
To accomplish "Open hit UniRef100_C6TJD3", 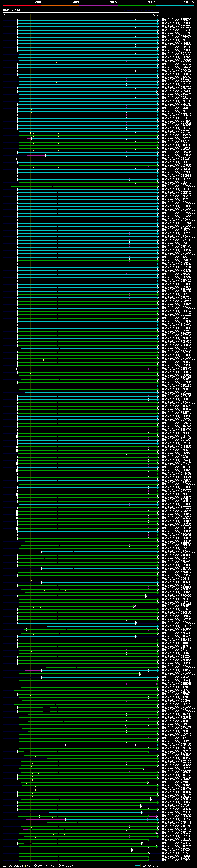I will coord(177,30).
